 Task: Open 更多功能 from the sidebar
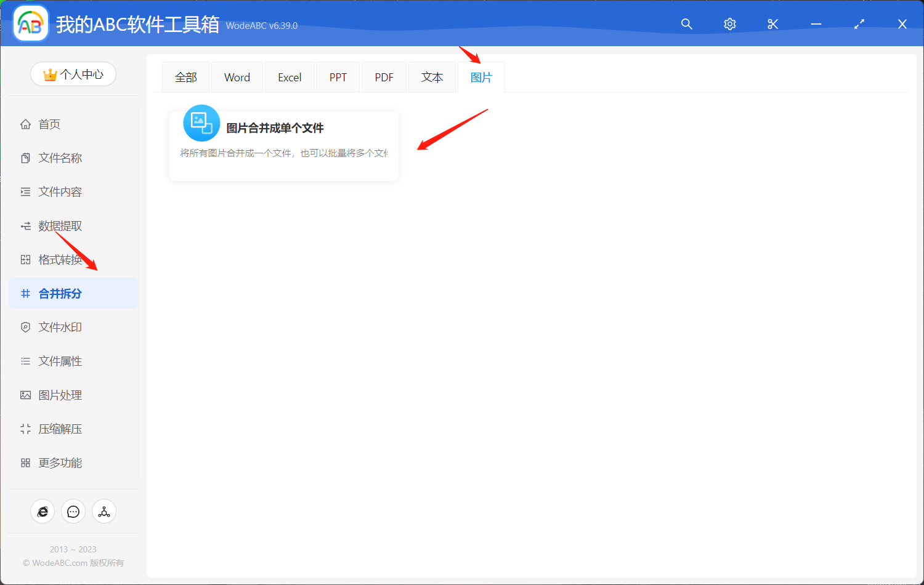tap(60, 462)
